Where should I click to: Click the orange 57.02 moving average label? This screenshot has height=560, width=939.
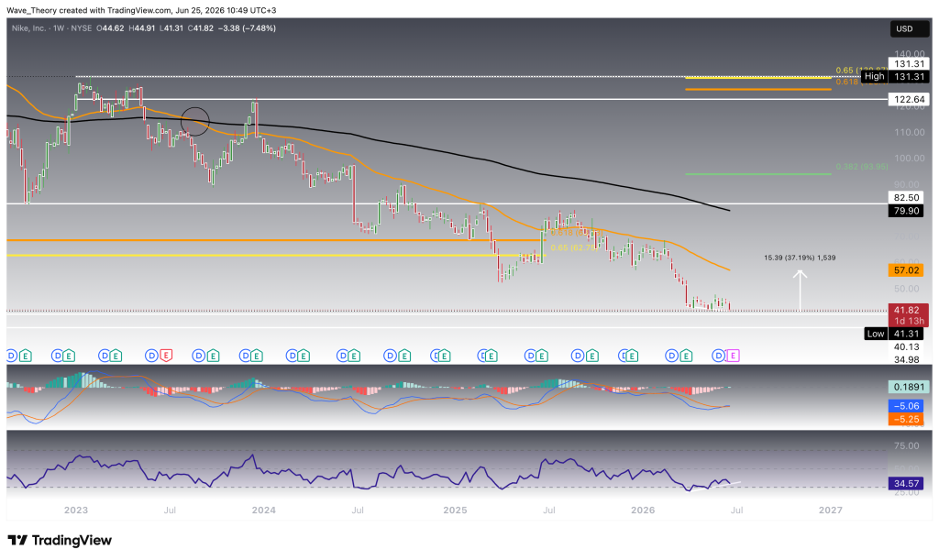tap(906, 270)
